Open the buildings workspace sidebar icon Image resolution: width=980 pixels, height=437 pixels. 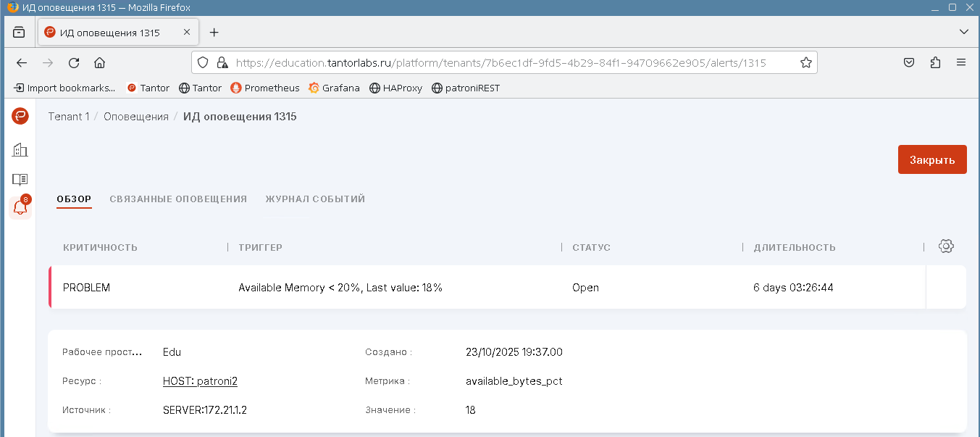tap(20, 150)
